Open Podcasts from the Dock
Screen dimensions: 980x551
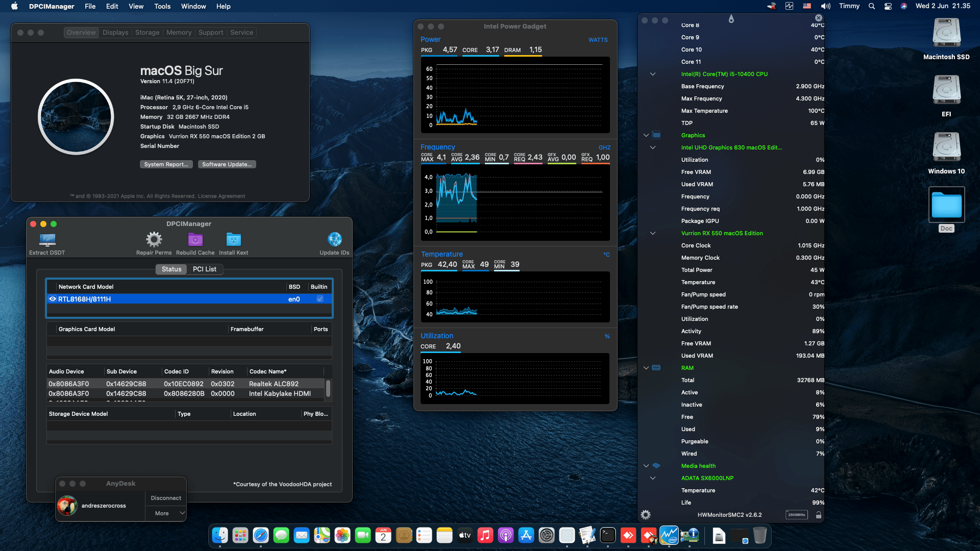(x=506, y=535)
